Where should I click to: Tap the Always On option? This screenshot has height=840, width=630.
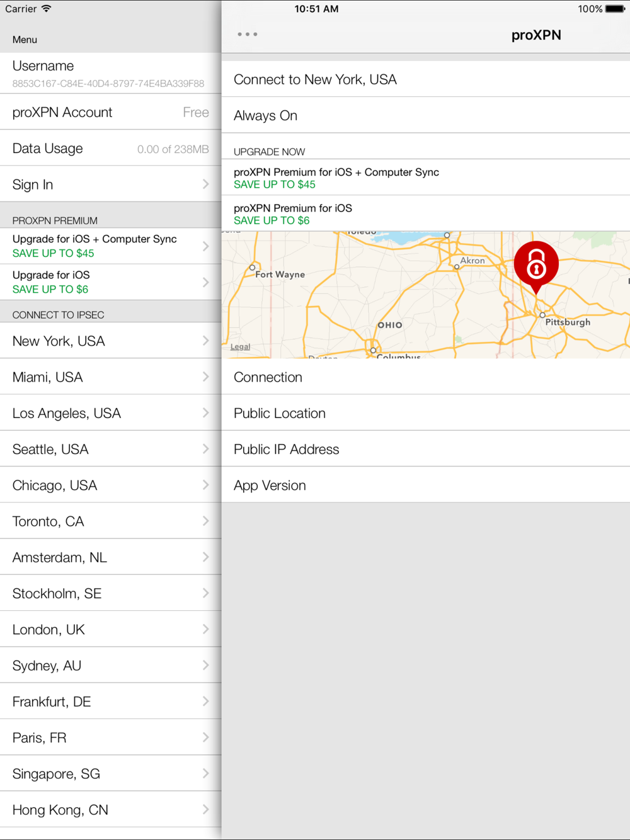click(426, 115)
